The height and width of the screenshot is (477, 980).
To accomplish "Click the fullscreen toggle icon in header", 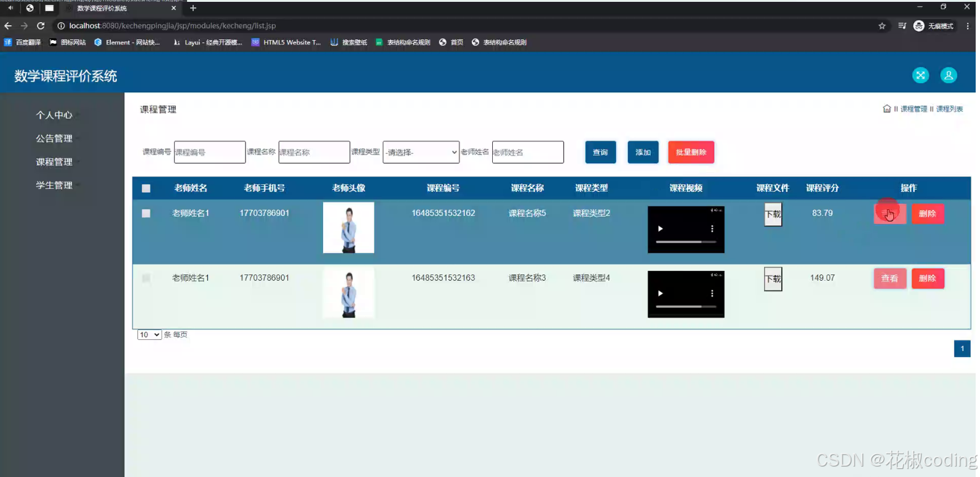I will [920, 75].
